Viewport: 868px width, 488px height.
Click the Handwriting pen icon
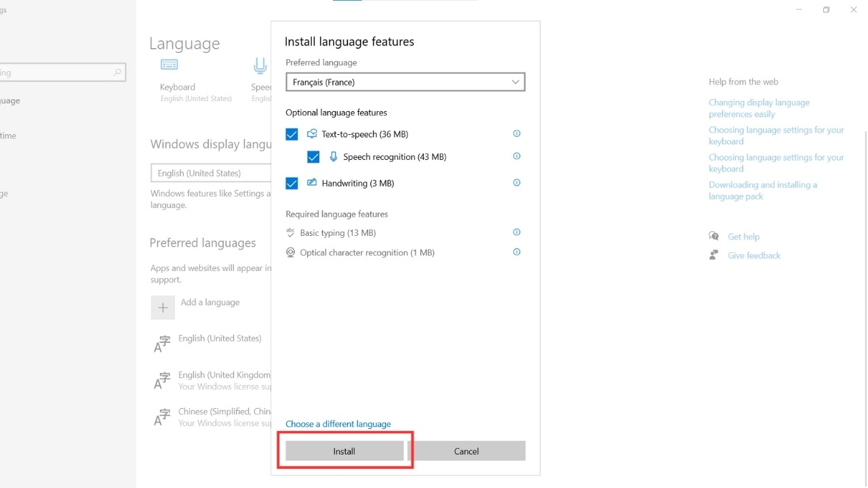(312, 182)
